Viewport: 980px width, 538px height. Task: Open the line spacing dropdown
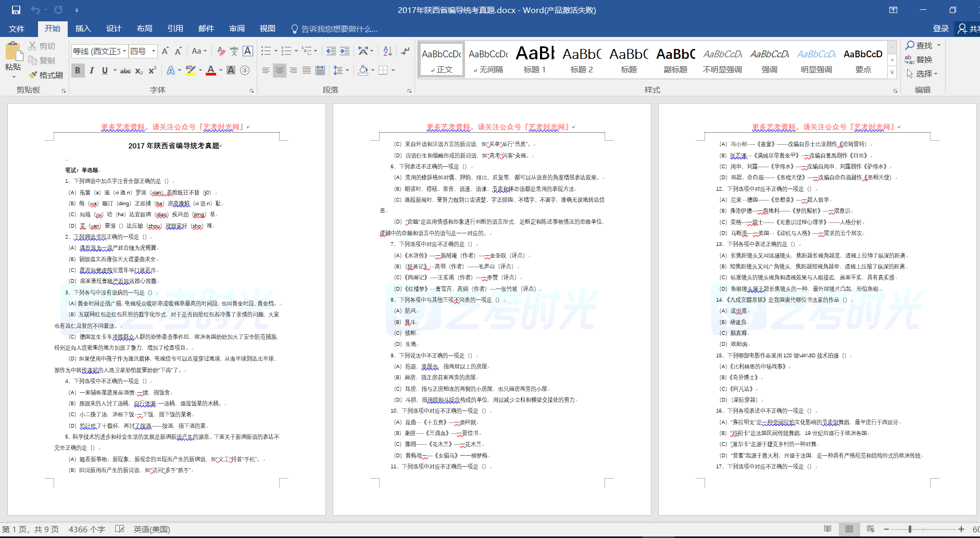click(340, 70)
